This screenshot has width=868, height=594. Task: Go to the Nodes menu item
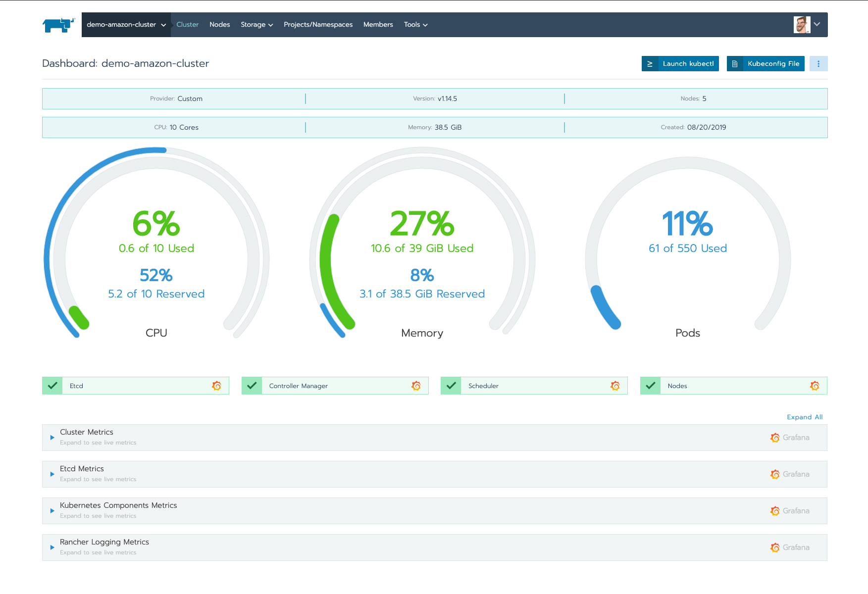(x=219, y=25)
